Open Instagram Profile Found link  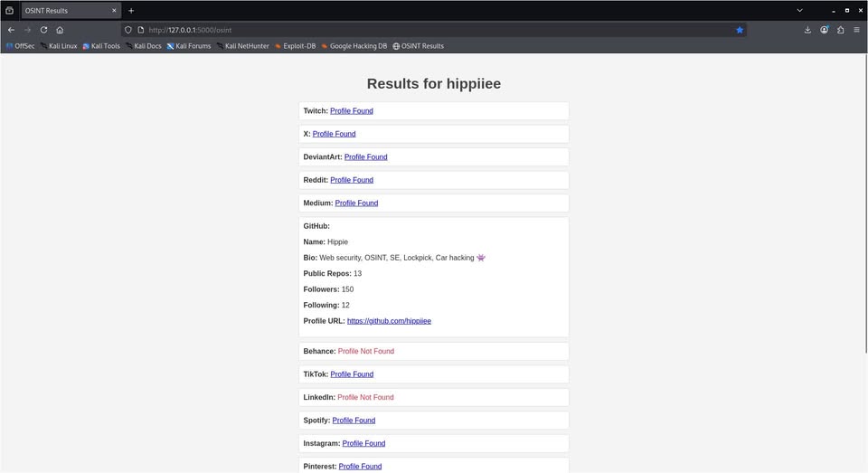click(363, 444)
